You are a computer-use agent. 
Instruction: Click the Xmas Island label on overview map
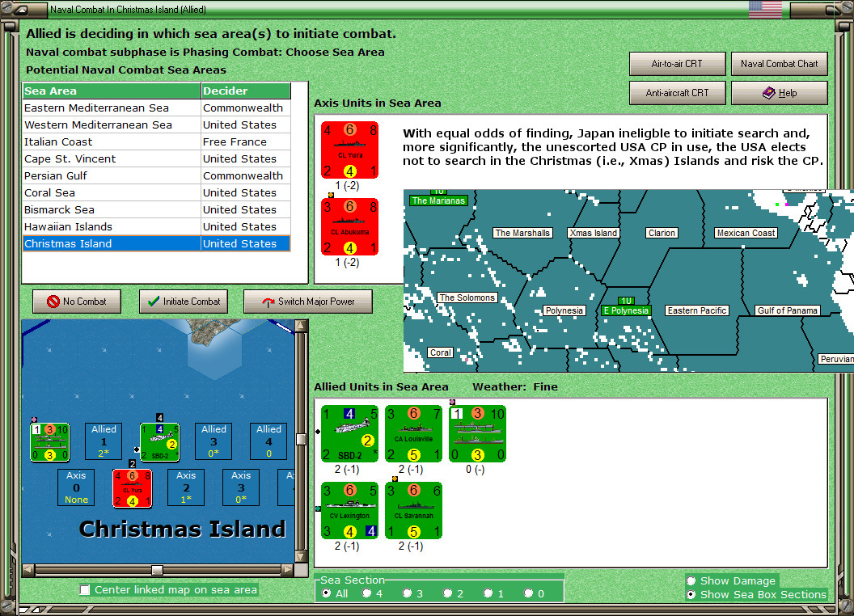tap(593, 233)
